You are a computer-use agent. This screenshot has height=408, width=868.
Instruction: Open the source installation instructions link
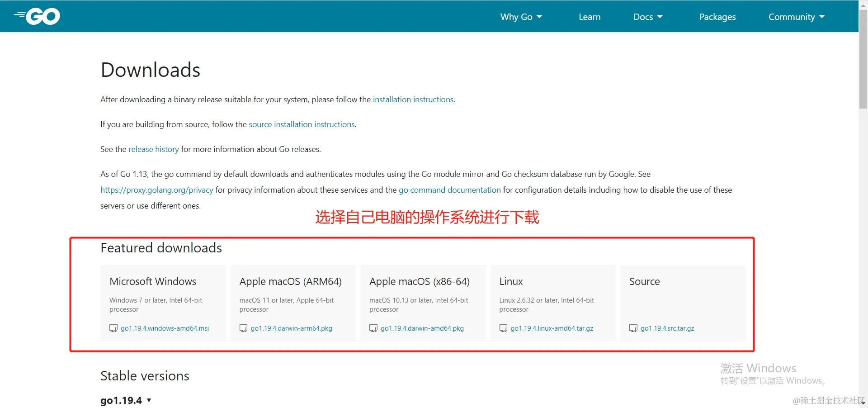click(x=302, y=124)
